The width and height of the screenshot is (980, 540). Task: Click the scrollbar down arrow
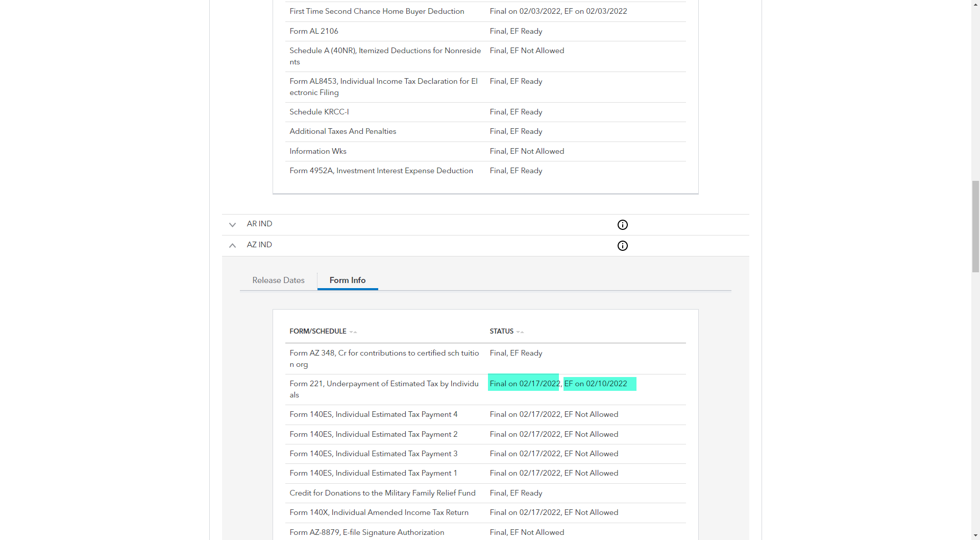(x=975, y=536)
